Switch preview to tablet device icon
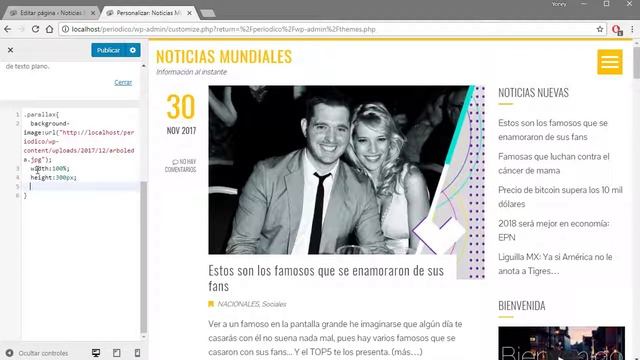640x360 pixels. pyautogui.click(x=117, y=353)
